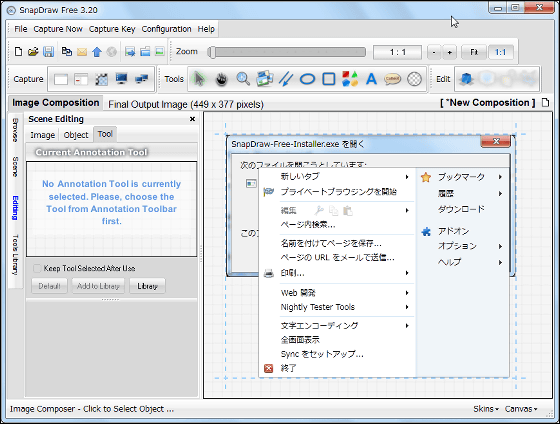Click the status bar message text

[92, 409]
